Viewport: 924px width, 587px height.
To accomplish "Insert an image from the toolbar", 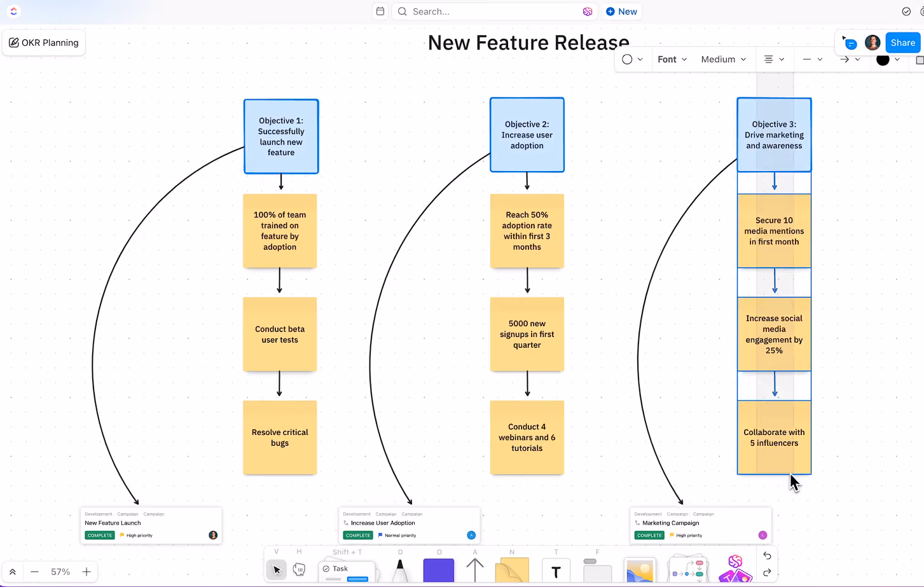I will pyautogui.click(x=640, y=570).
